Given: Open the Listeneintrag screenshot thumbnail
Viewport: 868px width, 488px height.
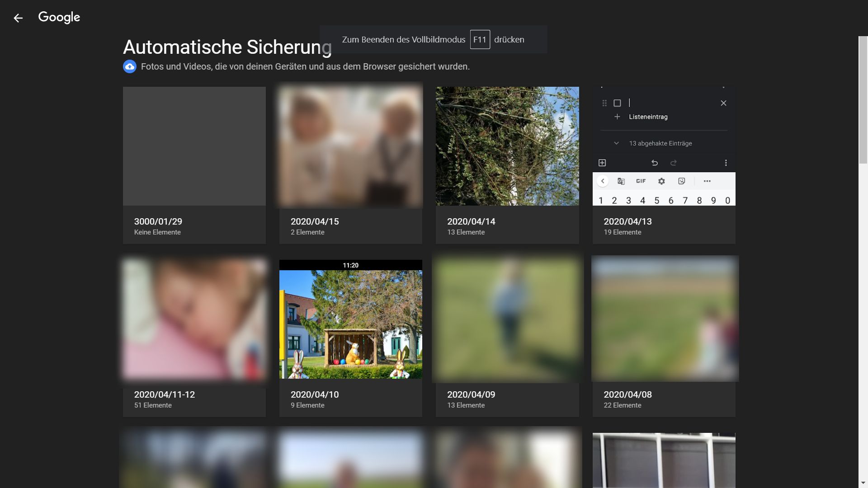Looking at the screenshot, I should [x=664, y=146].
